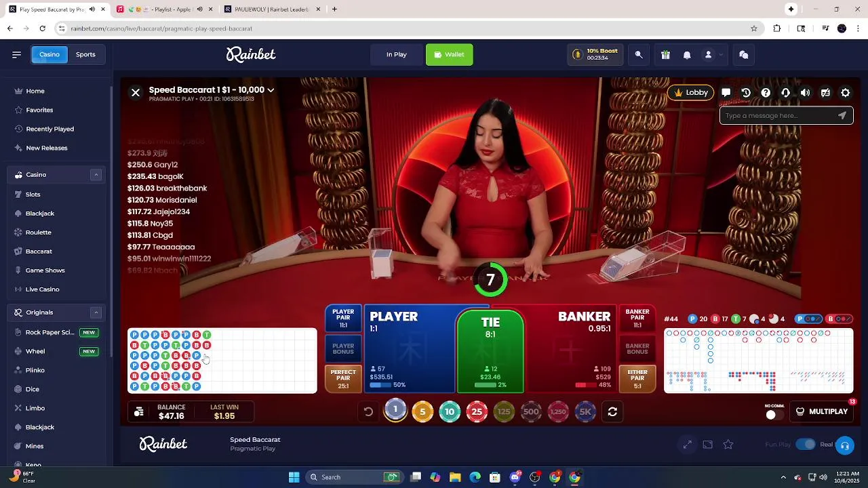
Task: Open the game history clock icon
Action: [746, 93]
